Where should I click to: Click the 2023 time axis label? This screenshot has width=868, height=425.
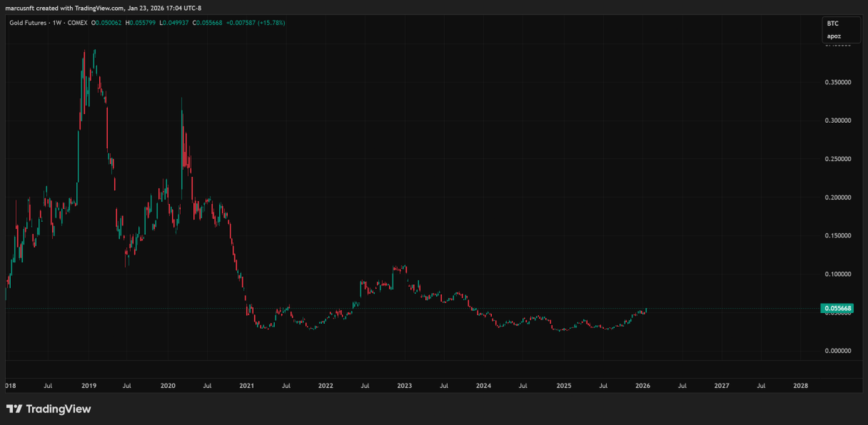pos(404,386)
